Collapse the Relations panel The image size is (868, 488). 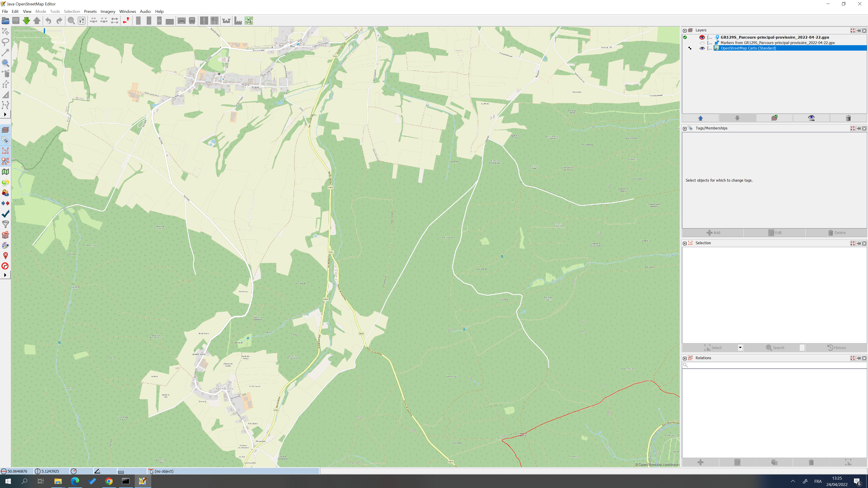[x=685, y=358]
